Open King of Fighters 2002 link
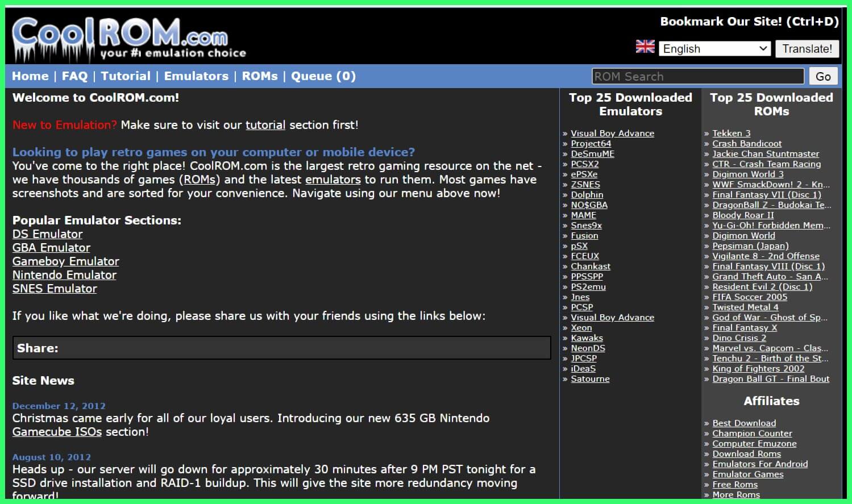This screenshot has width=852, height=504. 758,369
